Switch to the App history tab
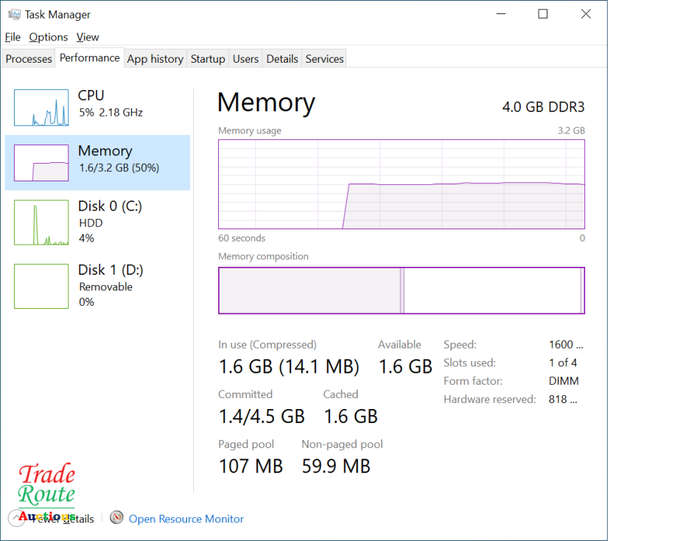 (x=155, y=59)
